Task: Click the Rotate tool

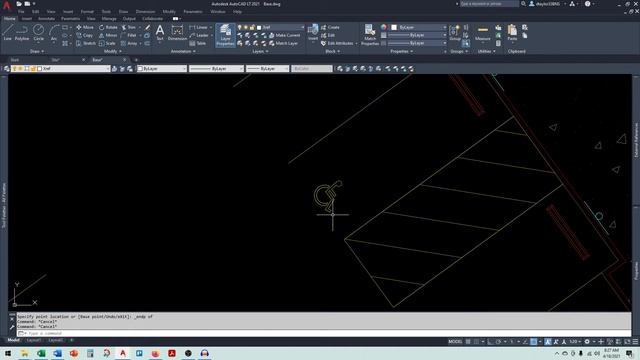Action: [x=108, y=27]
